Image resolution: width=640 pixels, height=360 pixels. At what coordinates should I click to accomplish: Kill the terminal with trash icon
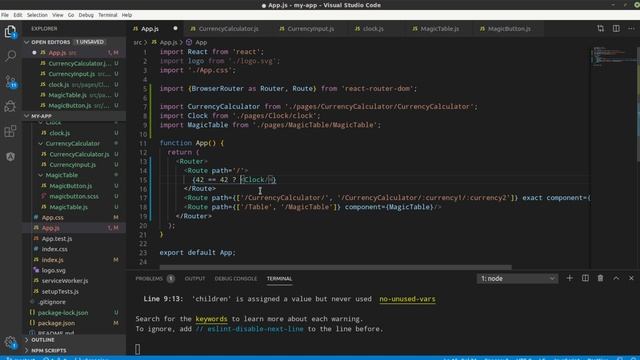[600, 278]
